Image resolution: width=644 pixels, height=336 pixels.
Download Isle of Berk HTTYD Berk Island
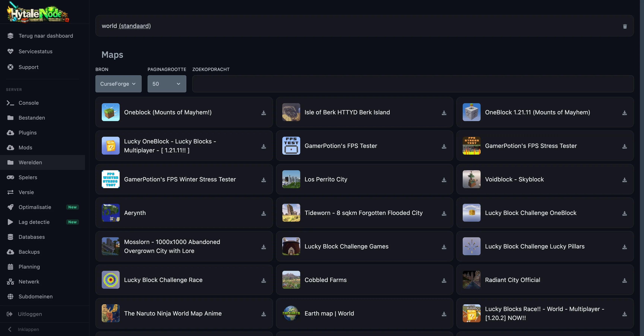pyautogui.click(x=444, y=113)
